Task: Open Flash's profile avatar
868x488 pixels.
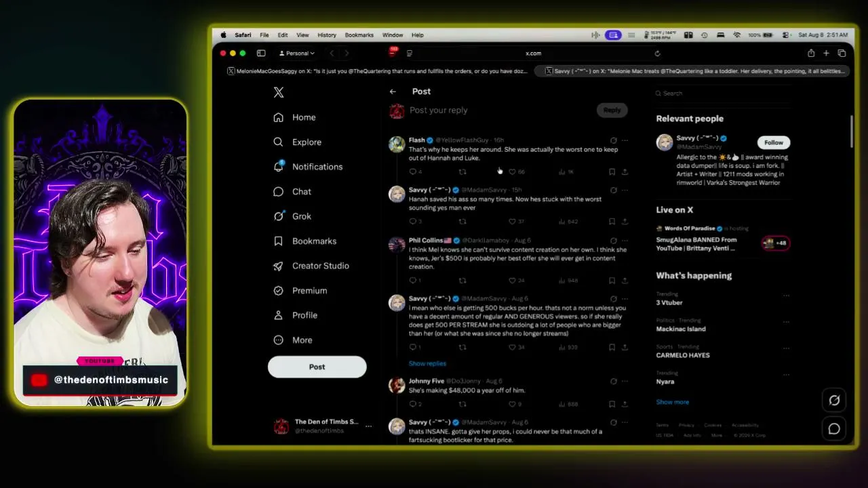Action: coord(397,144)
